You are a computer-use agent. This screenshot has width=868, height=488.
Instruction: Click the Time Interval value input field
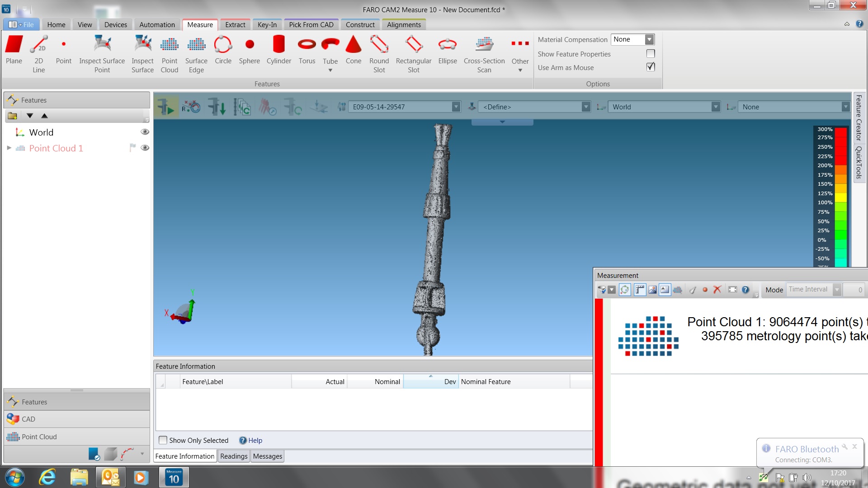(854, 290)
